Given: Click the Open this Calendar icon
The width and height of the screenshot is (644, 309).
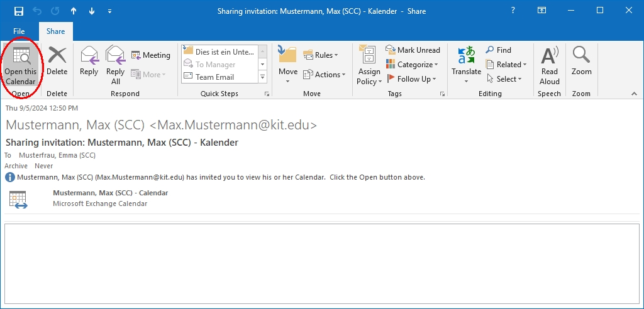Looking at the screenshot, I should 21,65.
